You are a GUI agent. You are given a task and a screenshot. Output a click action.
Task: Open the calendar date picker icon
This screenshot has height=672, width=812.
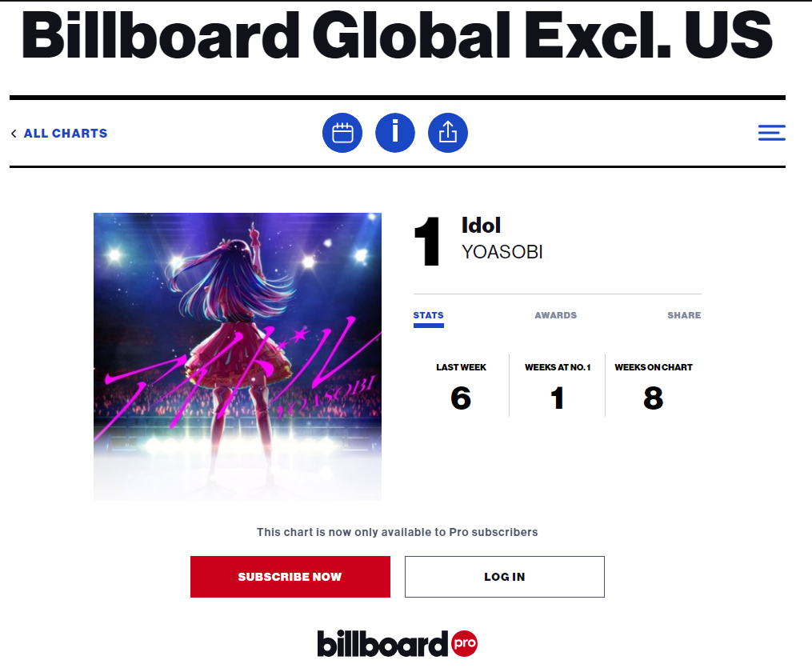pyautogui.click(x=342, y=133)
